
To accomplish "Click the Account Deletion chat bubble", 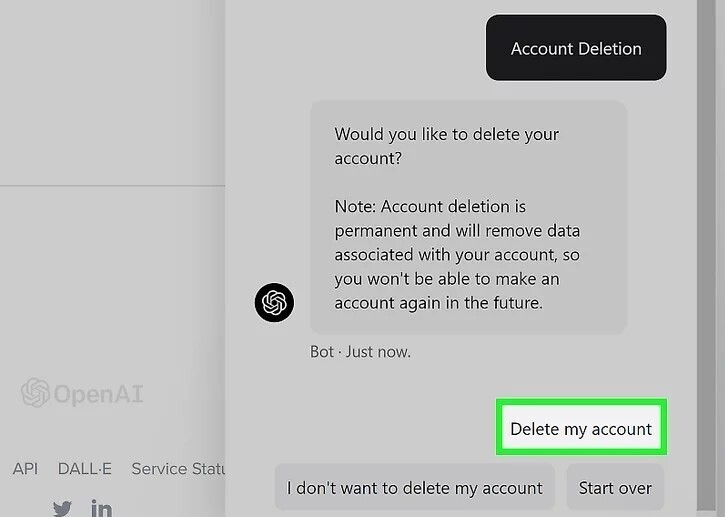I will pyautogui.click(x=576, y=48).
